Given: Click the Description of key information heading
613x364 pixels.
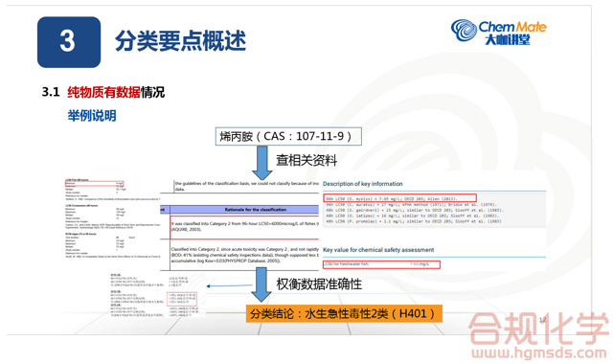Looking at the screenshot, I should (363, 184).
